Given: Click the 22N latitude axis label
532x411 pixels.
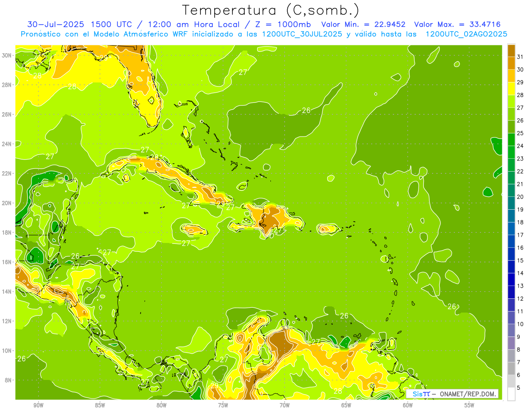Looking at the screenshot, I should [7, 173].
